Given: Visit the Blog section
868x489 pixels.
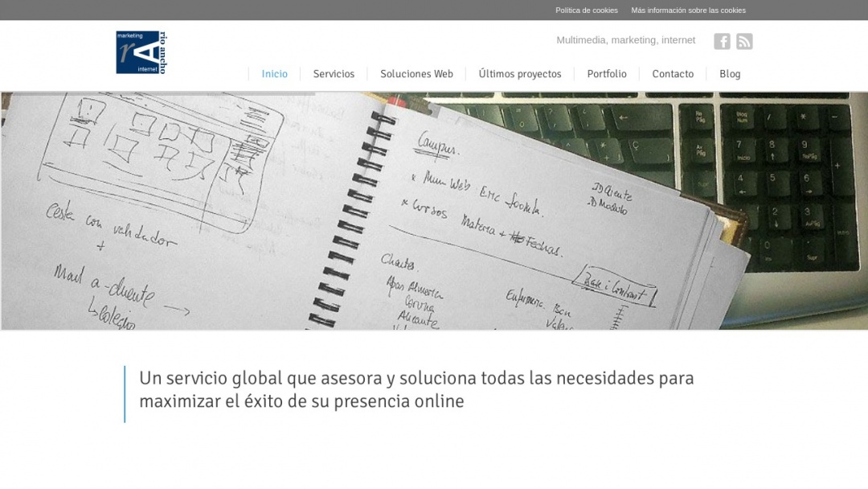Looking at the screenshot, I should (x=730, y=73).
